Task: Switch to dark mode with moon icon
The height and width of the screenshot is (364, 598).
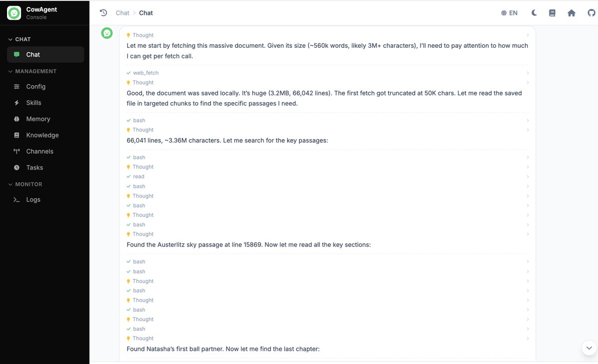Action: pos(534,13)
